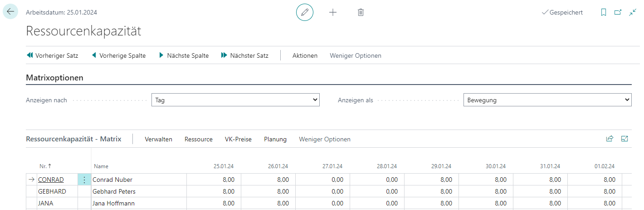Open the Anzeigen als dropdown
The image size is (644, 210).
[547, 100]
